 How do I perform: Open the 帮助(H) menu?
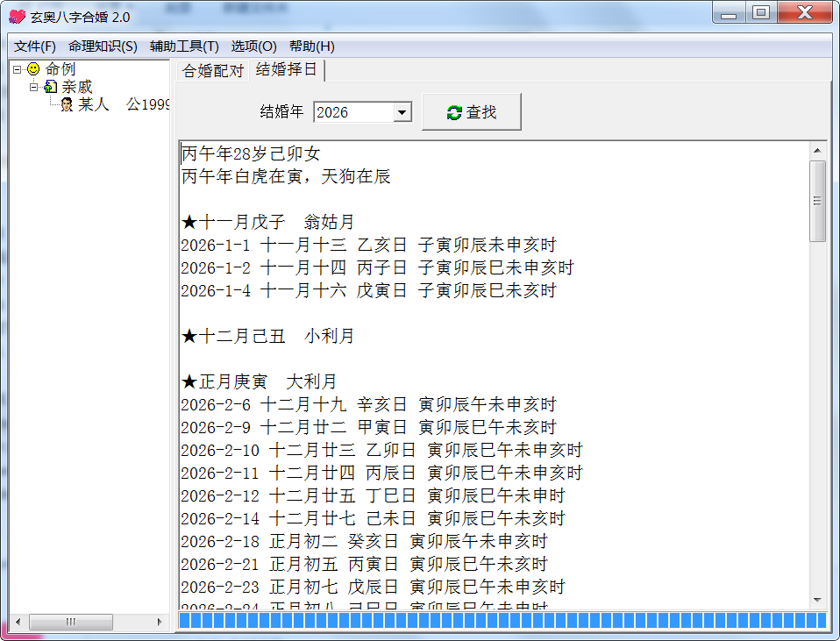click(x=312, y=46)
